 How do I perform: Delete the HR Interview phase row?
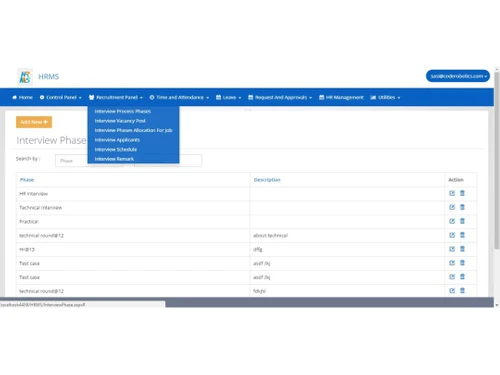coord(462,193)
